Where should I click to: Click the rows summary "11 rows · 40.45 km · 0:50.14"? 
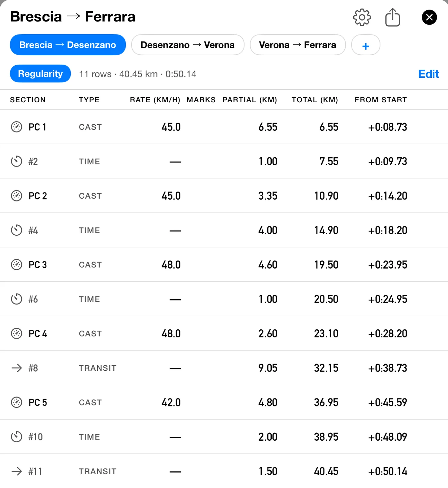pos(138,74)
